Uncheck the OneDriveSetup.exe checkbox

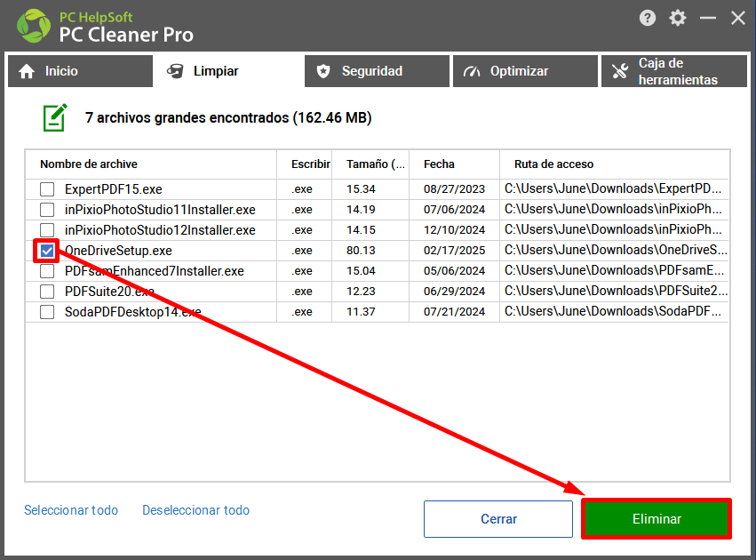tap(47, 251)
